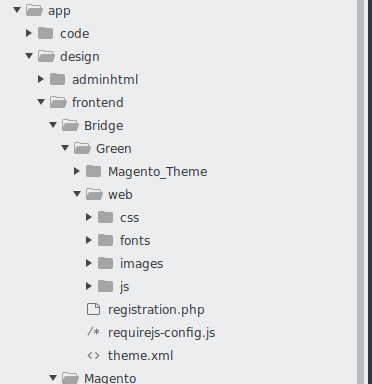Click the app open-folder icon
This screenshot has width=372, height=384.
coord(34,10)
